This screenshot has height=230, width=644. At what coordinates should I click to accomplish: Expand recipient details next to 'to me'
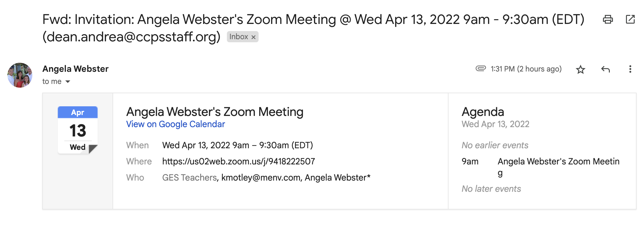point(68,82)
